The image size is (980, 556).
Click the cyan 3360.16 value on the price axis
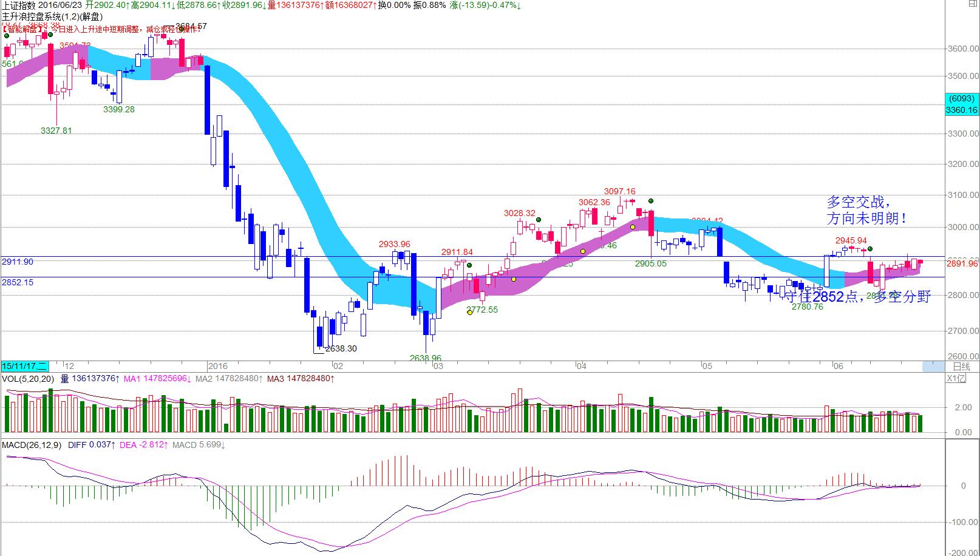point(962,110)
